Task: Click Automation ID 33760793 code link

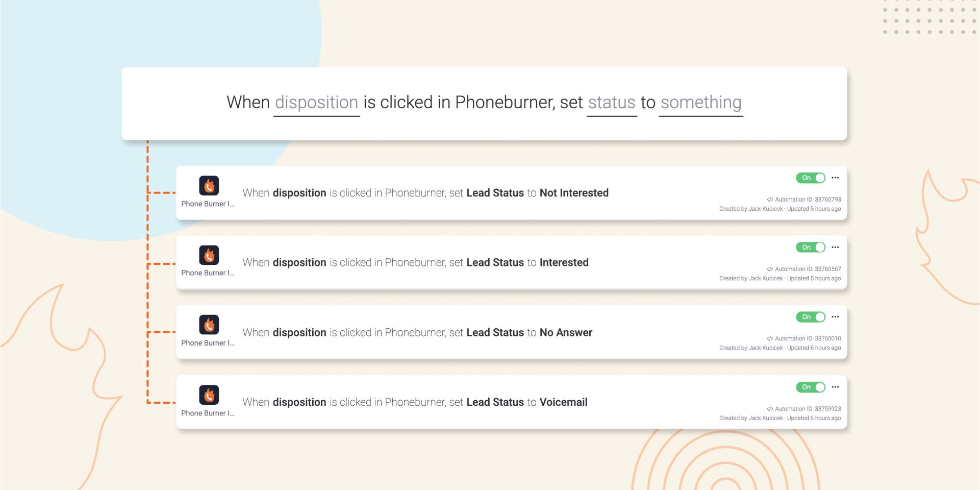Action: coord(803,200)
